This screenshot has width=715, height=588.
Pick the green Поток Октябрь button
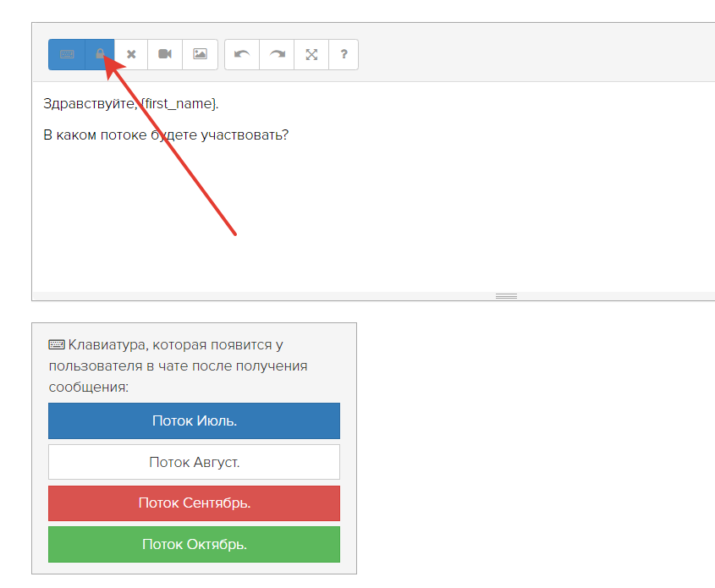195,544
